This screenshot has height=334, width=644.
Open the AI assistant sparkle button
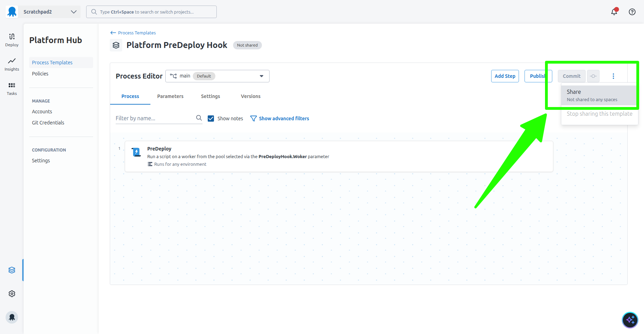click(x=630, y=320)
